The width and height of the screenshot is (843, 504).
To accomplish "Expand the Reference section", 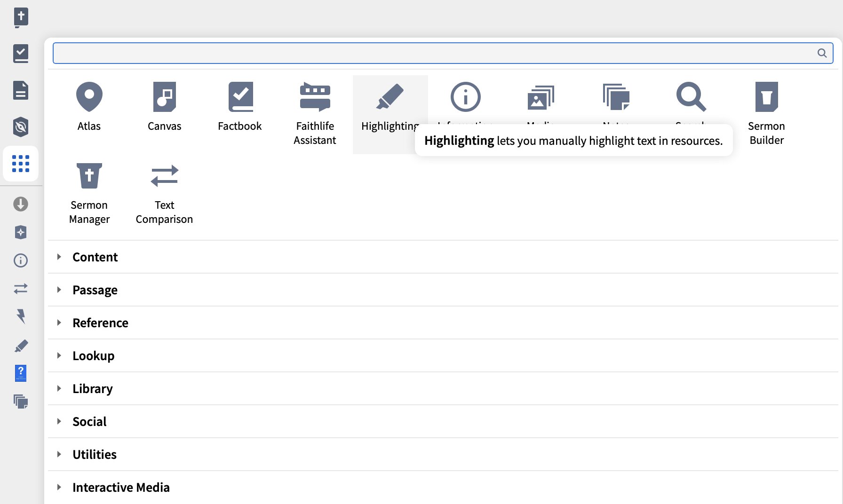I will pyautogui.click(x=443, y=323).
